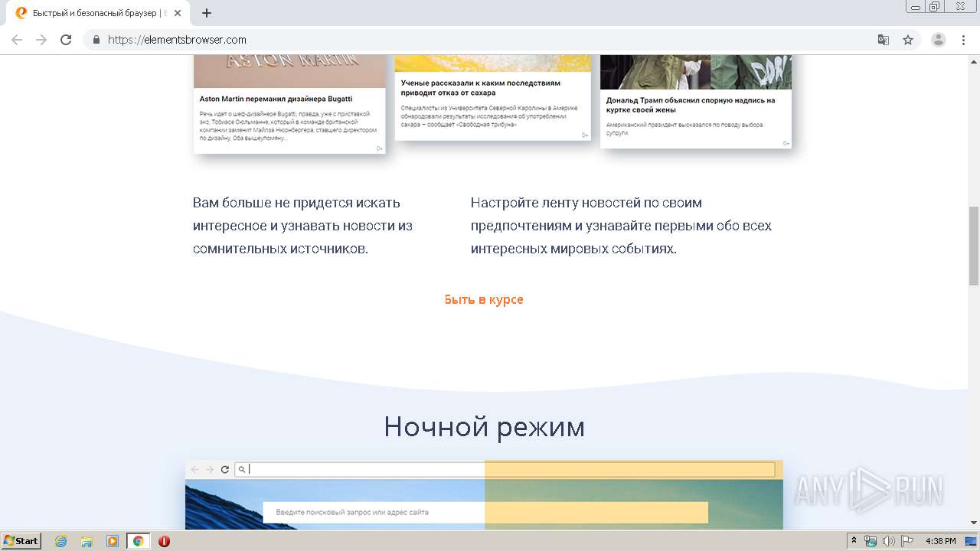Open the Ученые рассказали about sugar article headline
The image size is (980, 551).
click(x=481, y=87)
